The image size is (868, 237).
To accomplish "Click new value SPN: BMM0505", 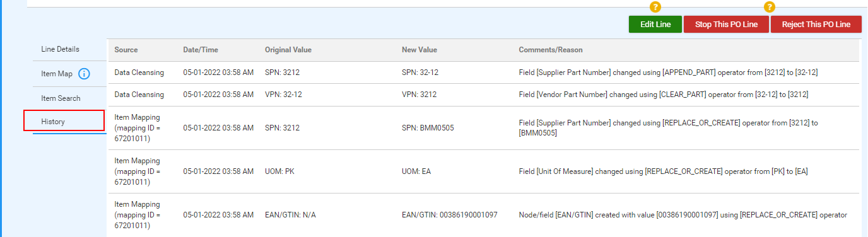I will 428,128.
